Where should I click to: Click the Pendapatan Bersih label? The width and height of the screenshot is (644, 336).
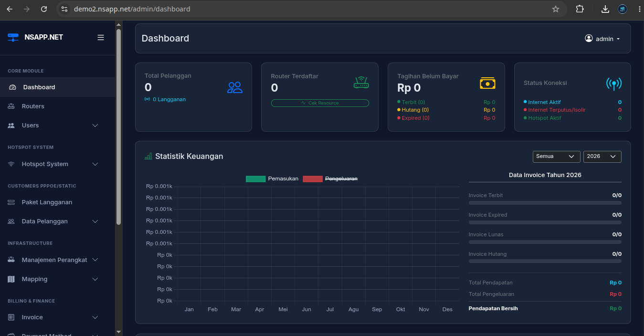(493, 308)
